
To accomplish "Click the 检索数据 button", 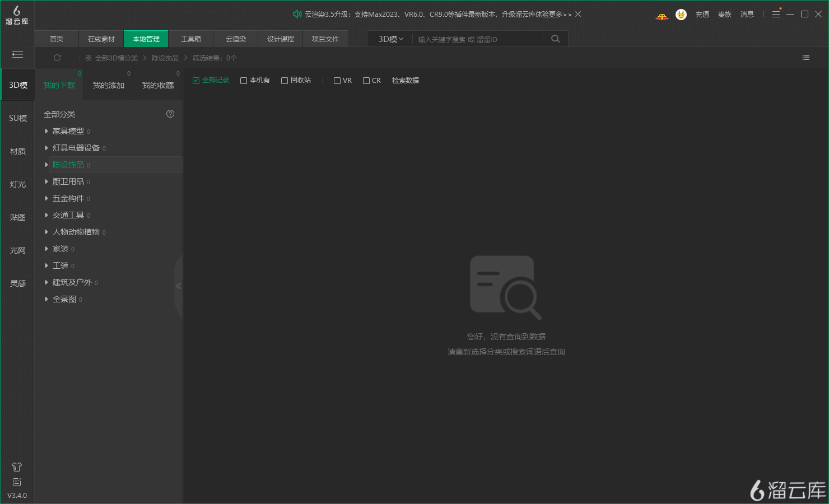I will (406, 81).
